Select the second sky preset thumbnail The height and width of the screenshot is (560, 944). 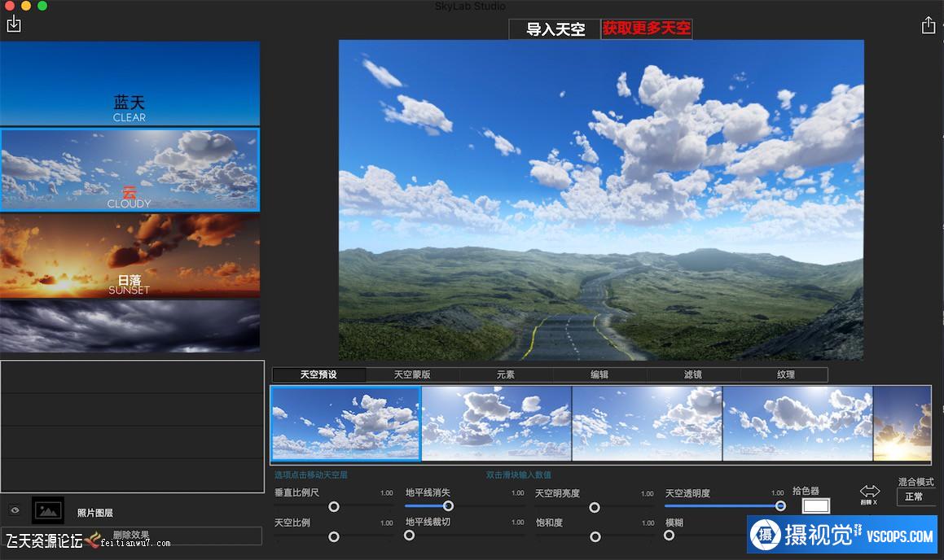pyautogui.click(x=496, y=423)
